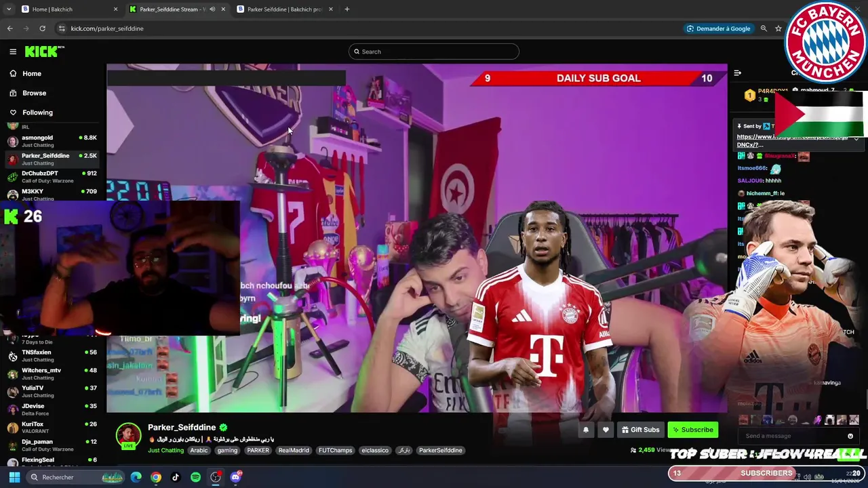Open the asmongold channel in the sidebar
The height and width of the screenshot is (488, 868).
(53, 140)
